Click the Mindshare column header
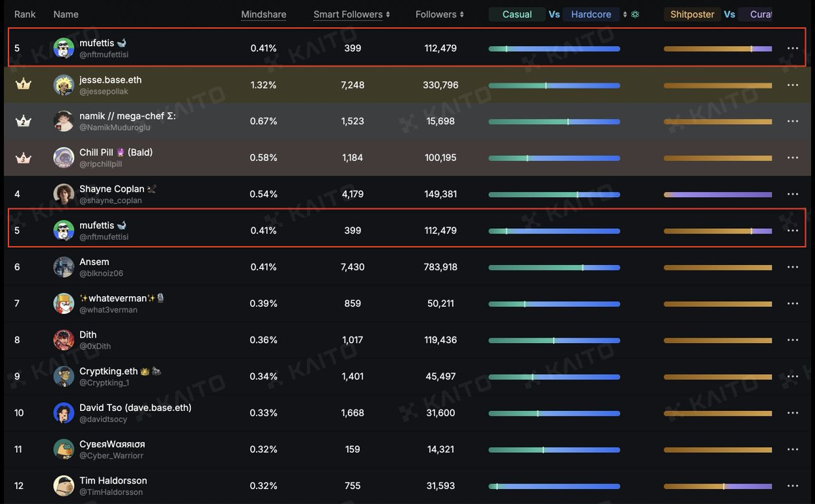This screenshot has width=815, height=504. 264,14
